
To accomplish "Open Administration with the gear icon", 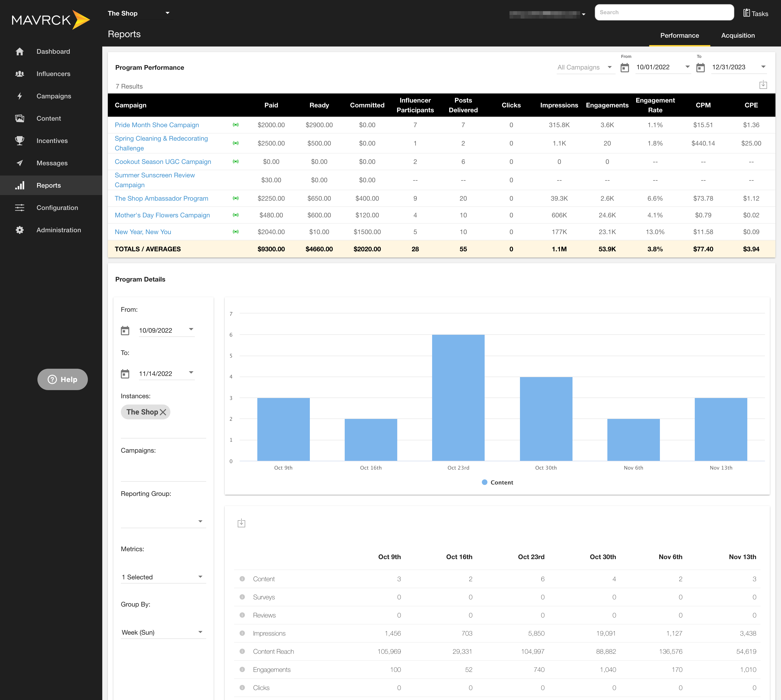I will (x=20, y=230).
